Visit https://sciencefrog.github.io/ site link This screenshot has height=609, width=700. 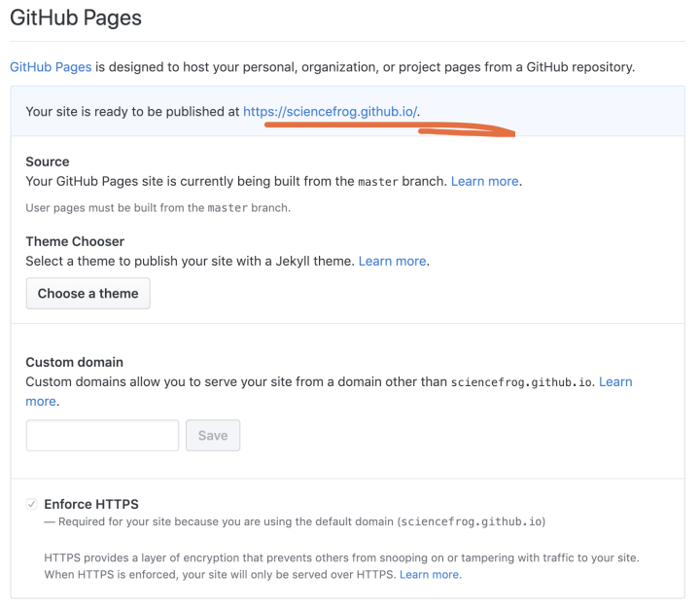[330, 112]
